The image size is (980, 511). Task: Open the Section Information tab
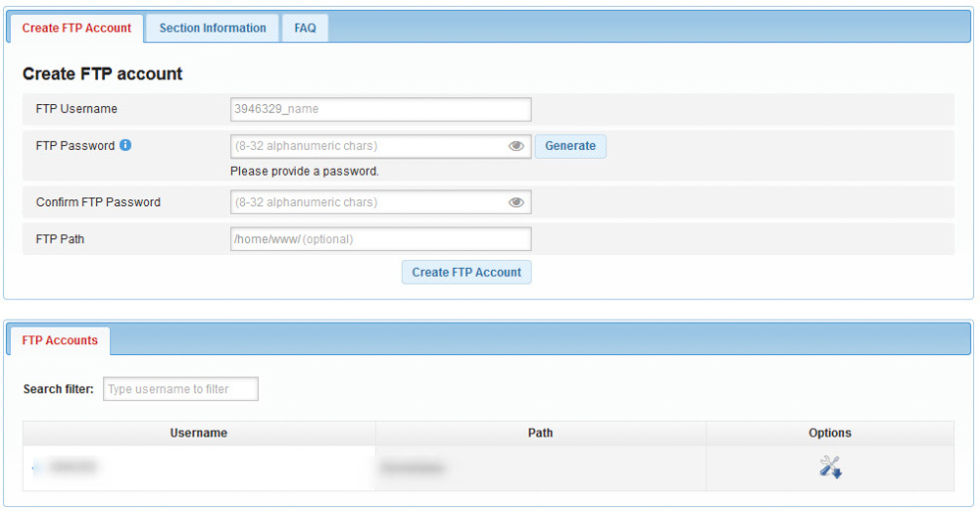(x=213, y=28)
